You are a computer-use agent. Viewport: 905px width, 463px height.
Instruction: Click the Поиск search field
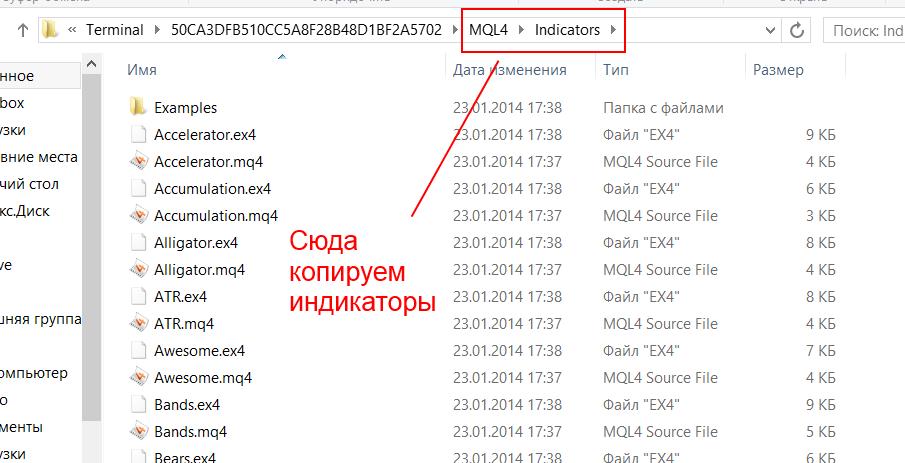[x=863, y=30]
